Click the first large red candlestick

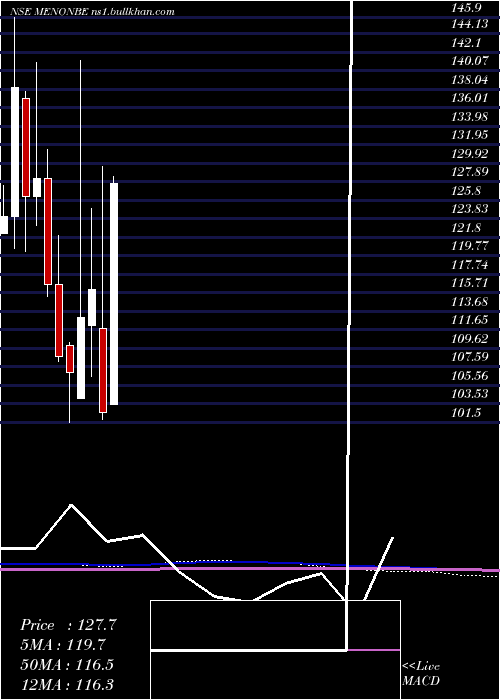coord(26,147)
